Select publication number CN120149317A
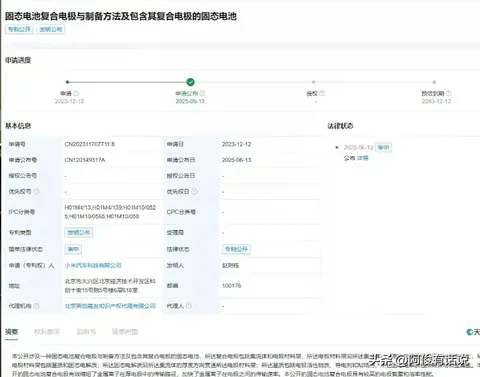Screen dimensions: 480x377 click(85, 160)
